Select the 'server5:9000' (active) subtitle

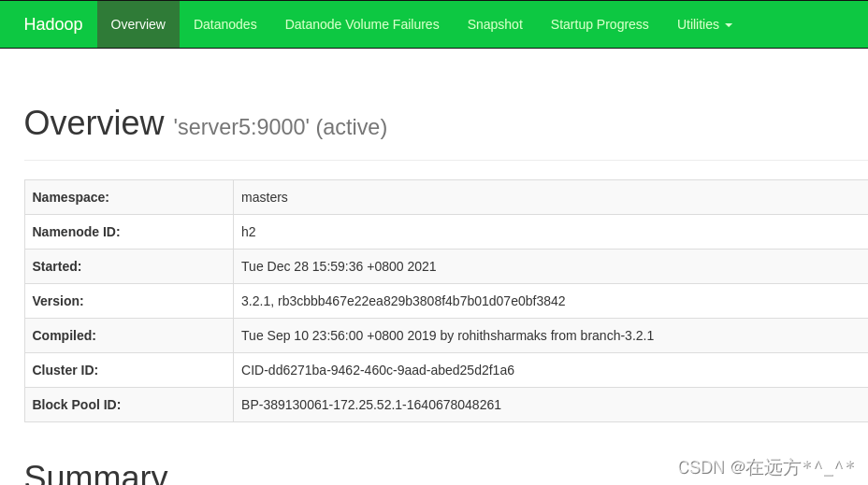coord(280,127)
